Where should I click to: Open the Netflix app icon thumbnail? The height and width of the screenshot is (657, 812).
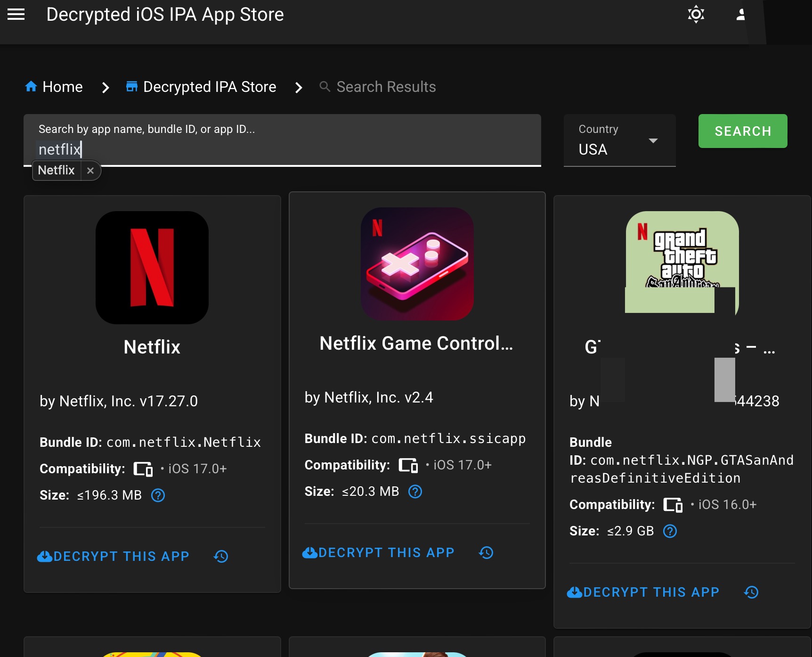152,268
